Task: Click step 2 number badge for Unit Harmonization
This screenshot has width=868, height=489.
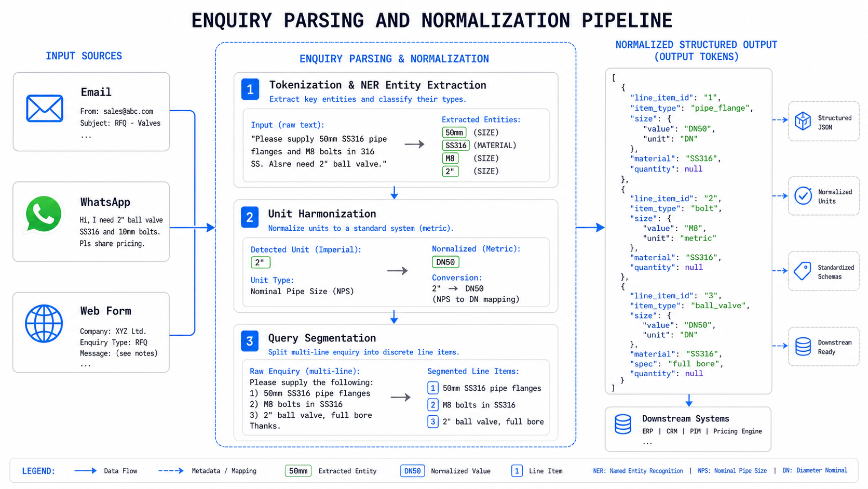Action: point(250,217)
